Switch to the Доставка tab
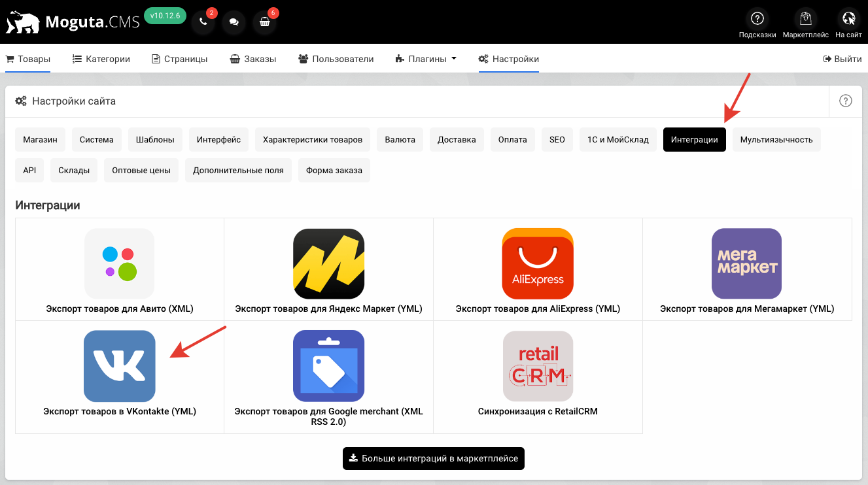This screenshot has height=485, width=868. pyautogui.click(x=457, y=139)
